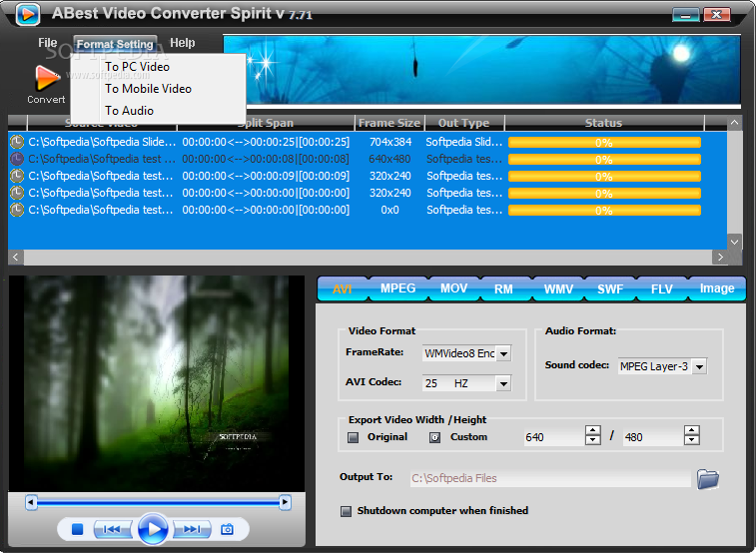Enable the Original size option
This screenshot has width=756, height=553.
(354, 437)
